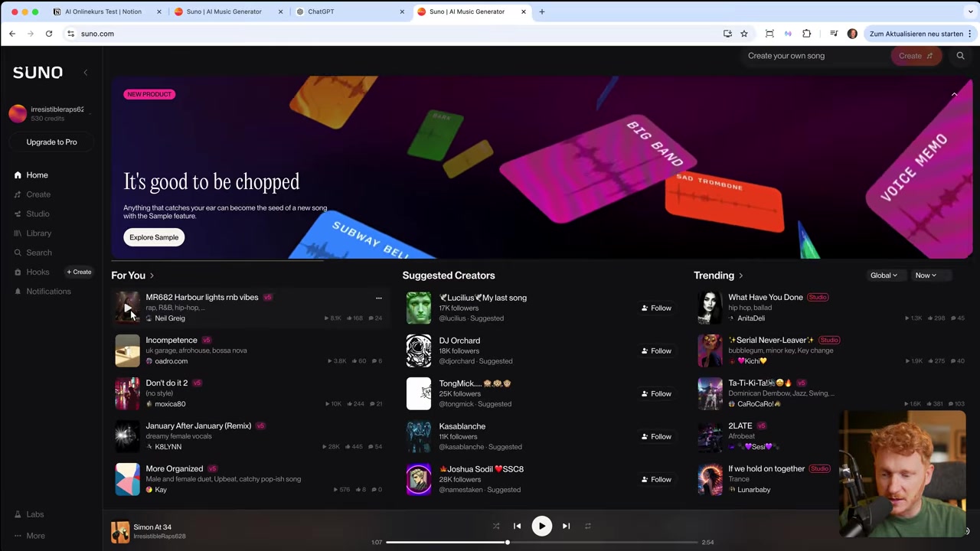Collapse the banner with the up chevron
This screenshot has height=551, width=980.
[x=954, y=94]
